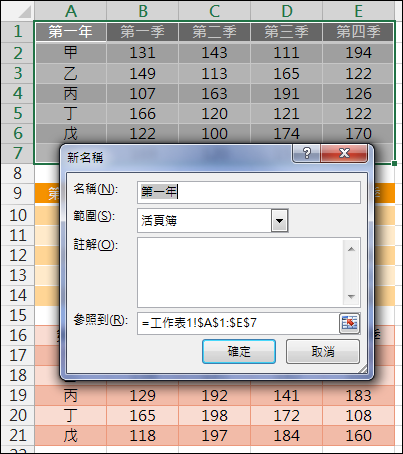Click cell A1 containing 第一年

click(x=70, y=32)
